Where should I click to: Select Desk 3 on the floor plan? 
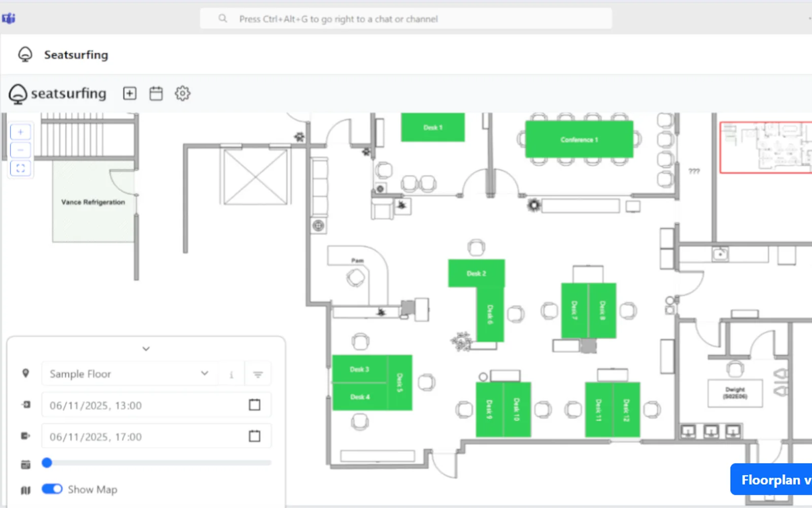tap(360, 369)
